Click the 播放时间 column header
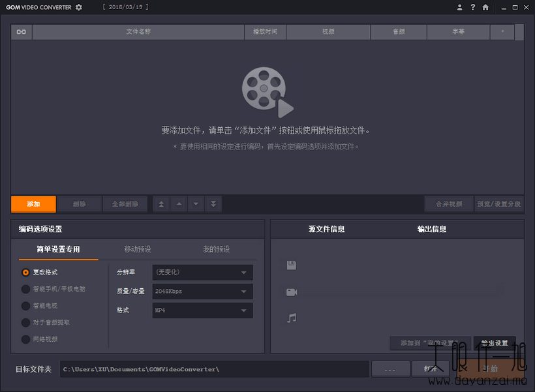Screen dimensions: 535x392 coord(265,32)
